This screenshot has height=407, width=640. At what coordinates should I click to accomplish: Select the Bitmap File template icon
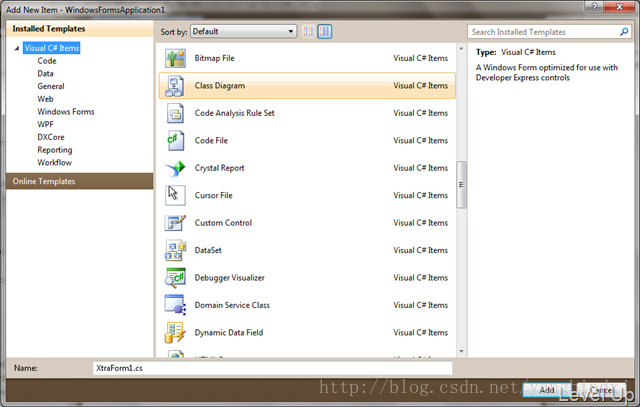click(176, 58)
